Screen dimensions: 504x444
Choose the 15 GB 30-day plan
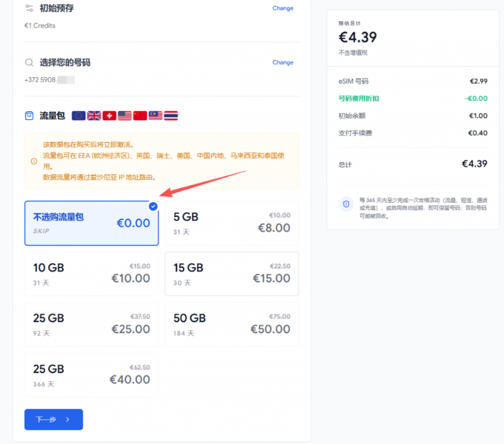(x=231, y=274)
